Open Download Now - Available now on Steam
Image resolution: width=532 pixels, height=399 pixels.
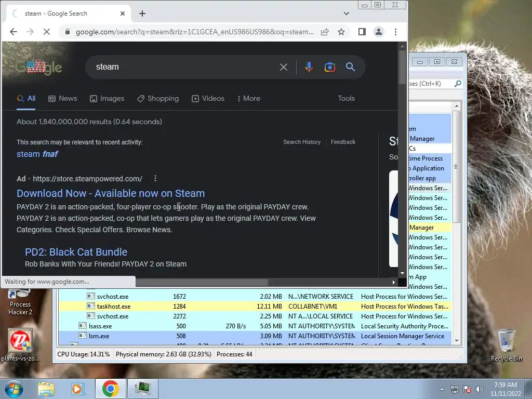[x=111, y=193]
